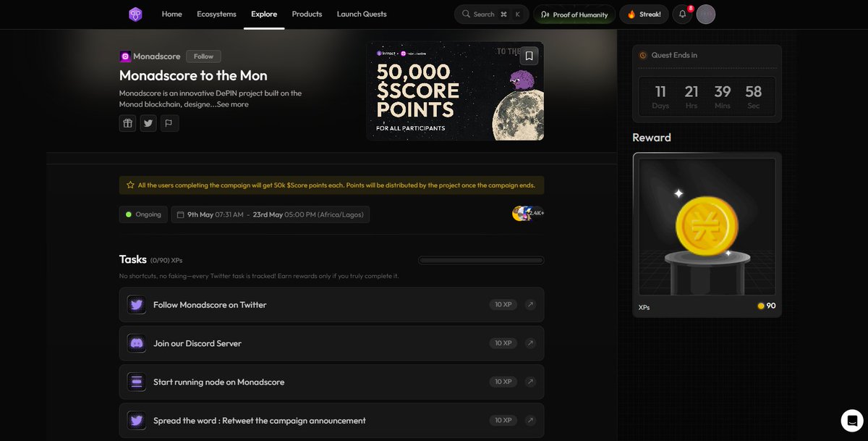Click the 10 XP badge on Join Discord
868x441 pixels.
coord(503,343)
